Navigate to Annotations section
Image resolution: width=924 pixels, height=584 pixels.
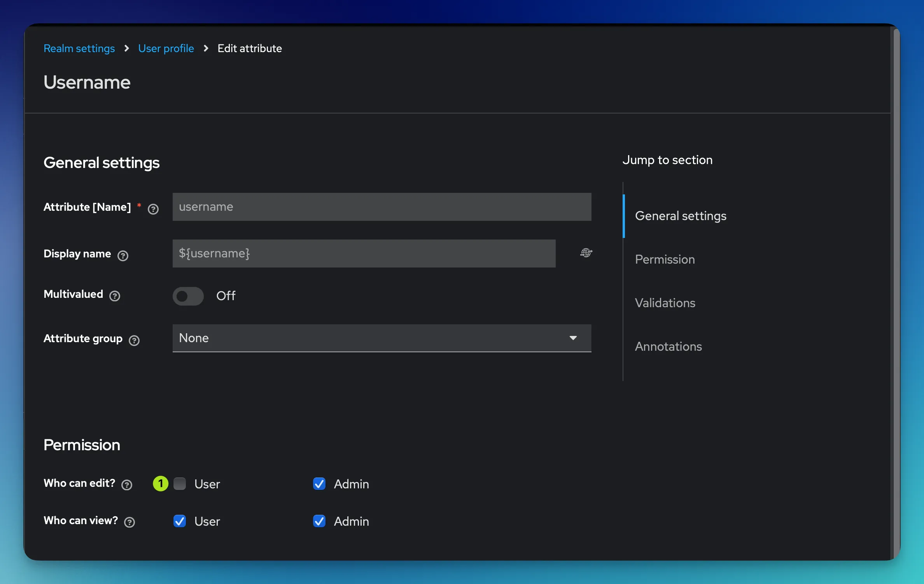pyautogui.click(x=668, y=346)
